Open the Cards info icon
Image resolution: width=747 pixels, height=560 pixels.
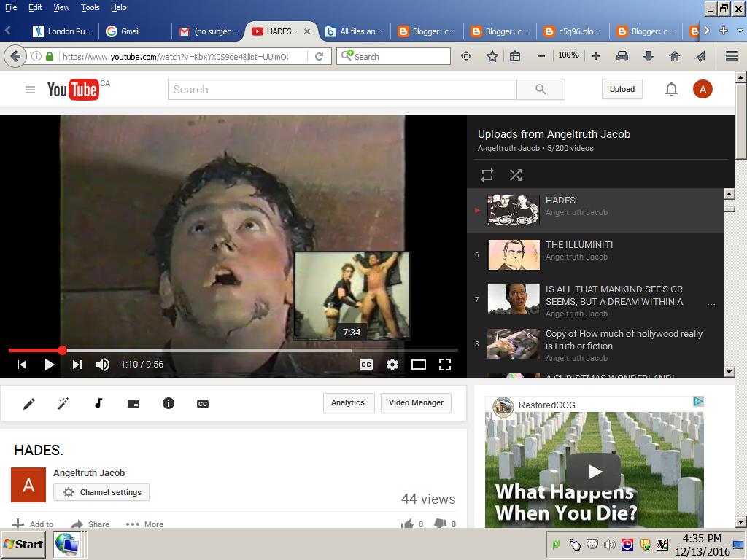[169, 403]
